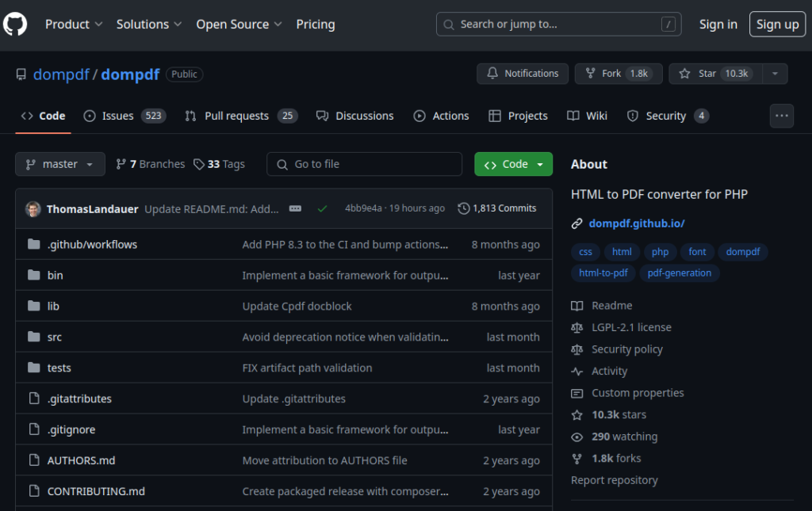Open the Pull requests tab
The height and width of the screenshot is (511, 812).
(241, 116)
